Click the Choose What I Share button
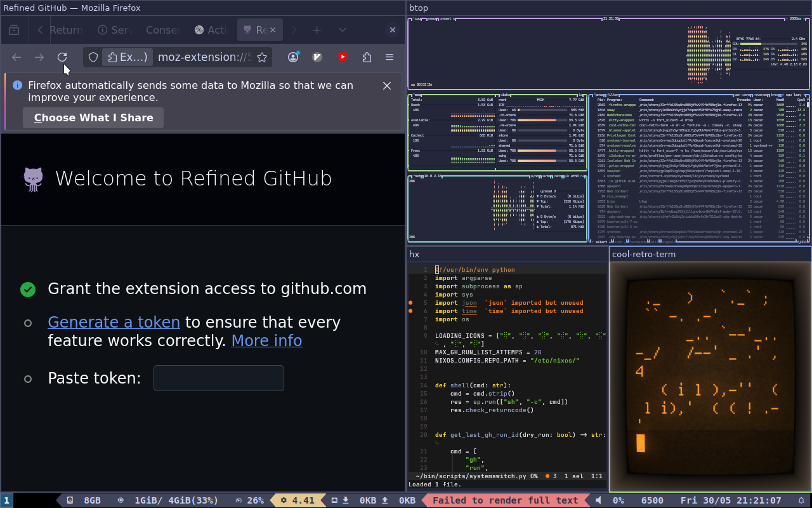The height and width of the screenshot is (508, 812). [93, 117]
